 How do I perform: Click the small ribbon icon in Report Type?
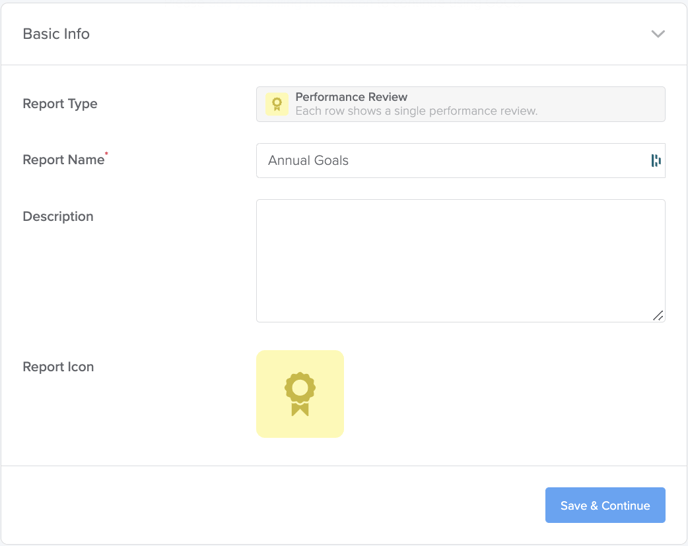pos(277,104)
